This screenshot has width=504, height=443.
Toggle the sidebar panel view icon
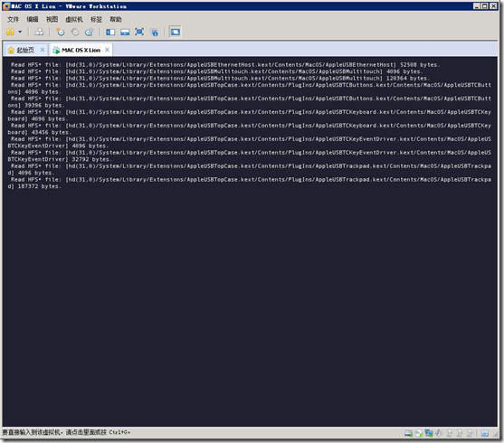[x=110, y=32]
